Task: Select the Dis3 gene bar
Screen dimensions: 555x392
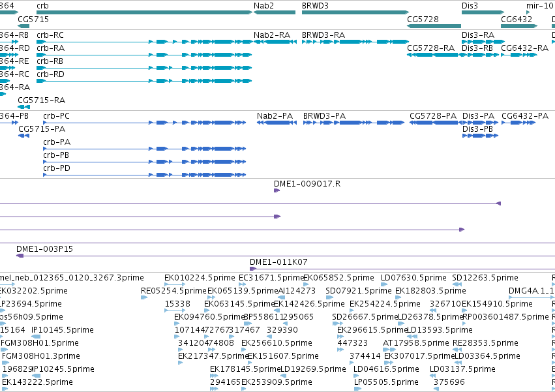Action: (483, 12)
